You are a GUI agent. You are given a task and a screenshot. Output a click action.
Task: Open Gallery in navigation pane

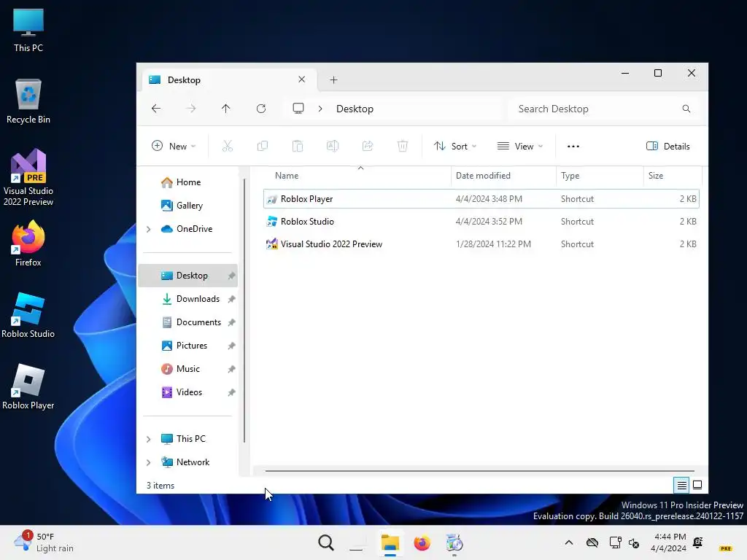(x=189, y=206)
